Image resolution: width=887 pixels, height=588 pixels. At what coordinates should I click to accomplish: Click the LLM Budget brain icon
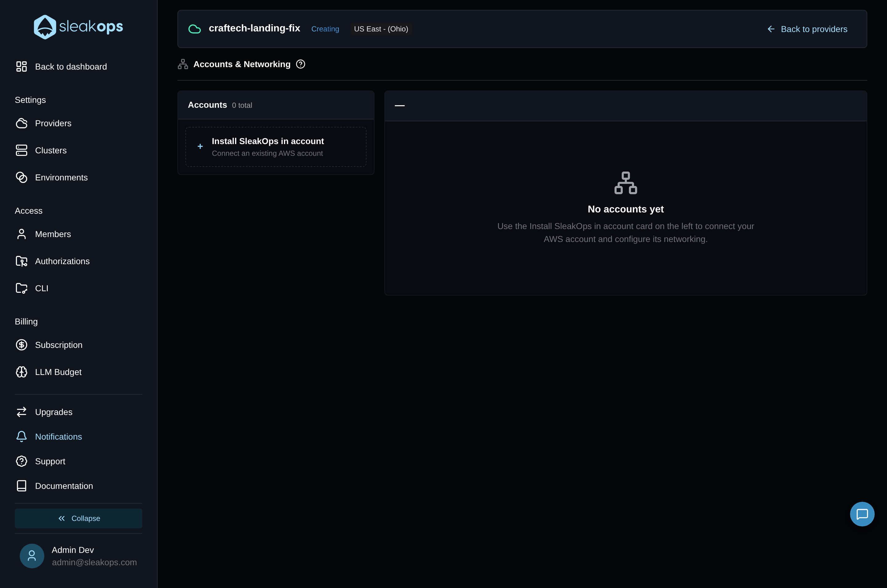click(21, 372)
